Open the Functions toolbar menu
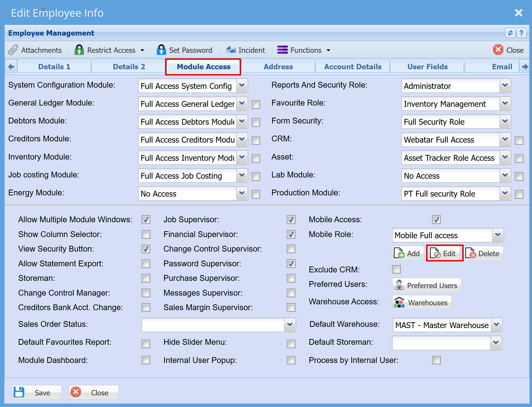Viewport: 532px width, 407px height. pyautogui.click(x=304, y=50)
